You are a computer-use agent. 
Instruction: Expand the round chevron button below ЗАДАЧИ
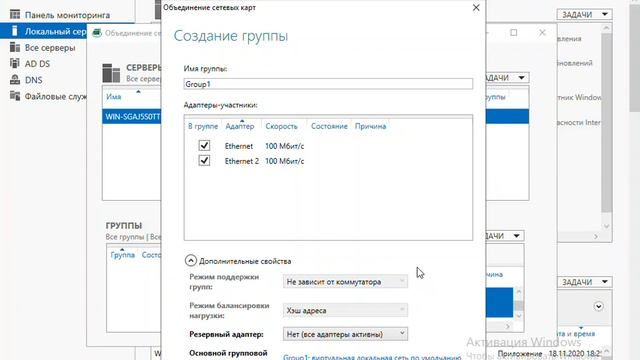pos(598,306)
